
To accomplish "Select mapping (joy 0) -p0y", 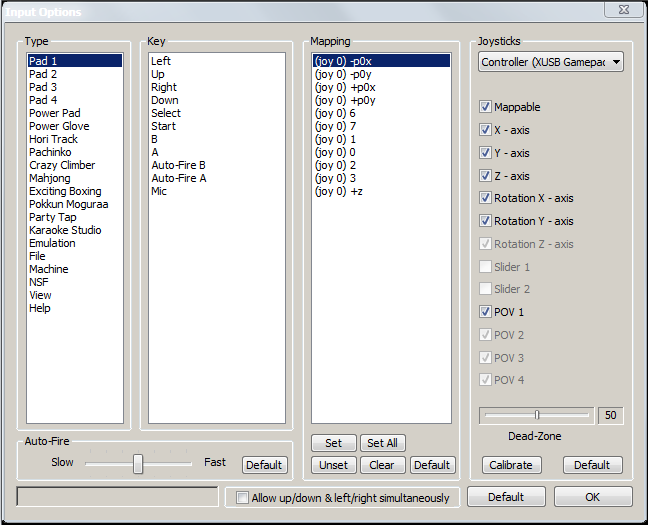I will click(381, 74).
